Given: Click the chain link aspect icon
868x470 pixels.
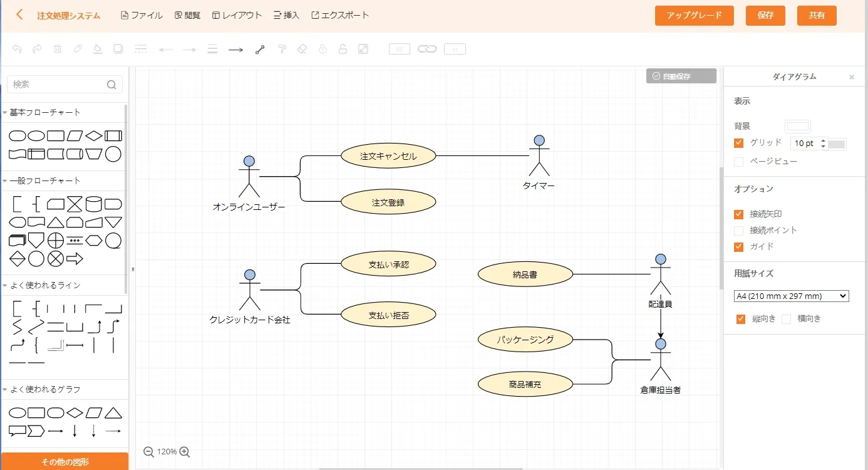Looking at the screenshot, I should [427, 50].
